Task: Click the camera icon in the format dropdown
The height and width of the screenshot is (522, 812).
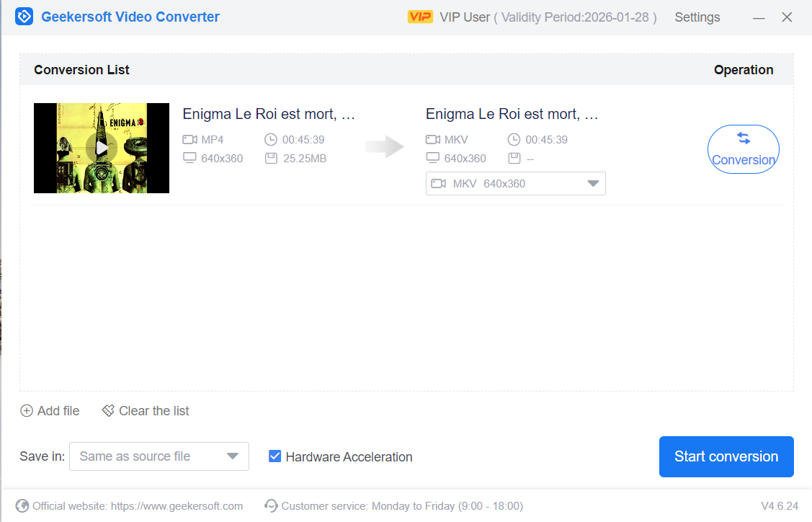Action: tap(439, 184)
